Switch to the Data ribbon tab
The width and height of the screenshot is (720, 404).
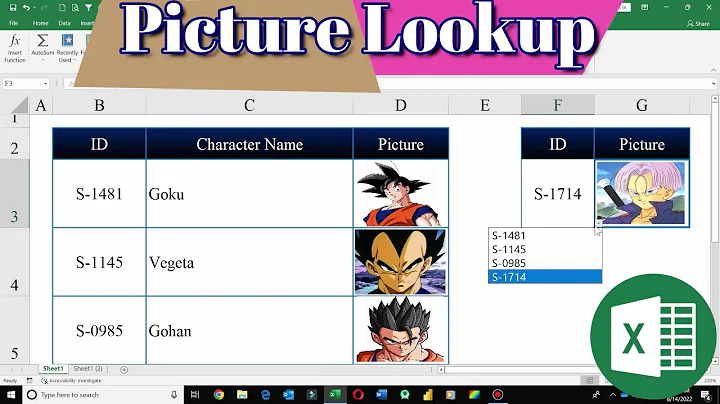click(x=64, y=23)
